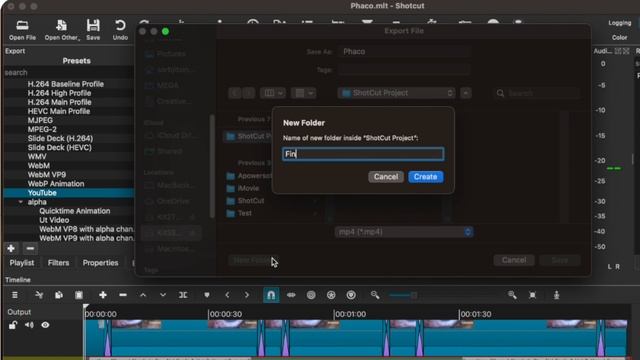Viewport: 640px width, 360px height.
Task: Toggle Ripple All Tracks button
Action: (331, 295)
